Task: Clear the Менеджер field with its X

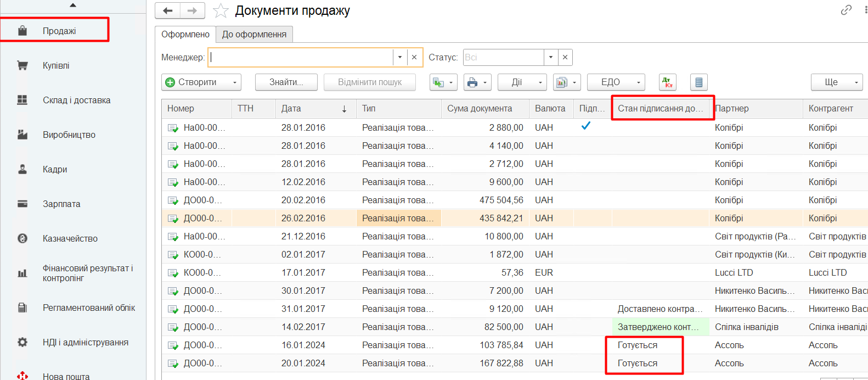Action: click(414, 57)
